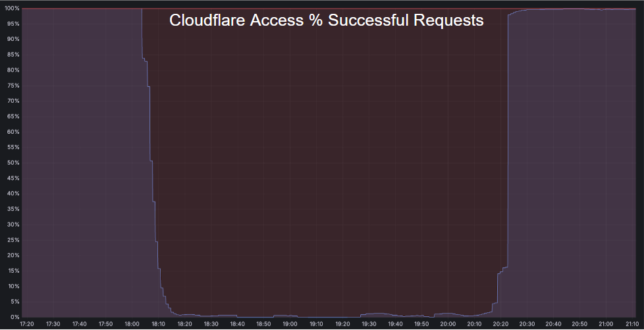This screenshot has height=330, width=644.
Task: Select the 20:10 time axis label
Action: [474, 324]
